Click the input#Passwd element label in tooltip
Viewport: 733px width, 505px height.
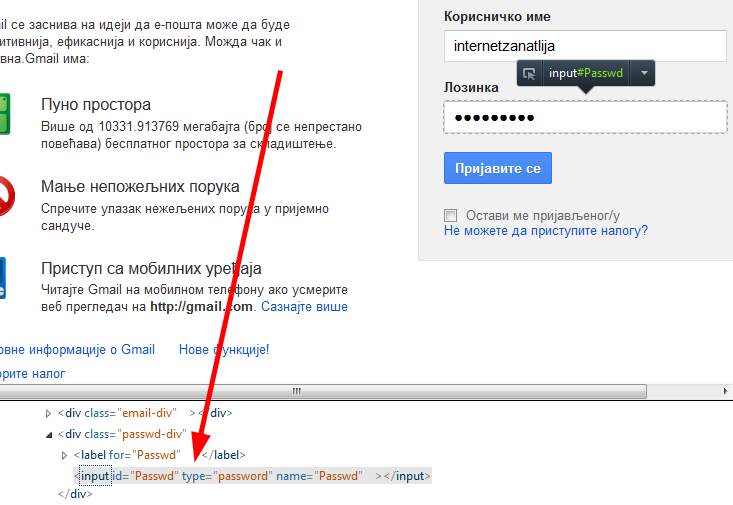pos(586,73)
